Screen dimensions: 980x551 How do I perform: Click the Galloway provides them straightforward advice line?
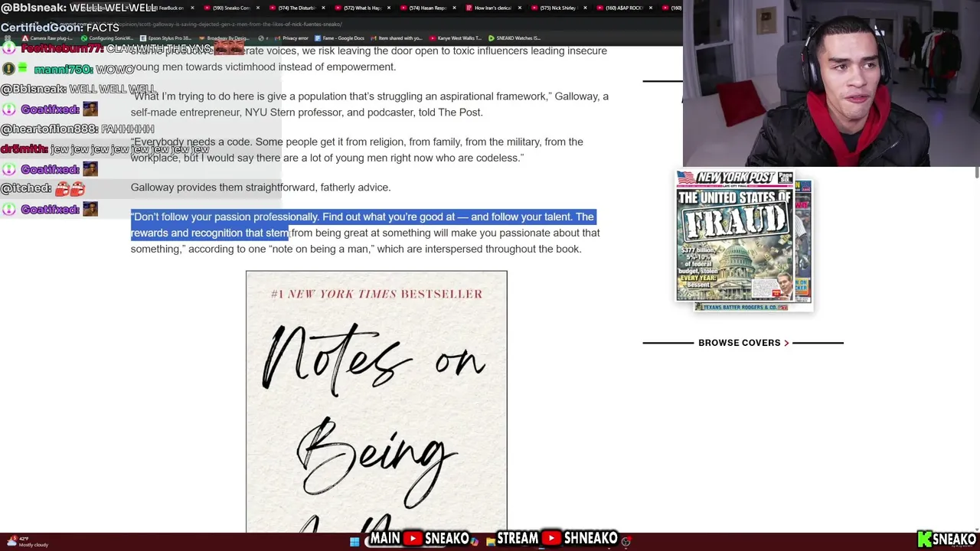click(x=260, y=187)
